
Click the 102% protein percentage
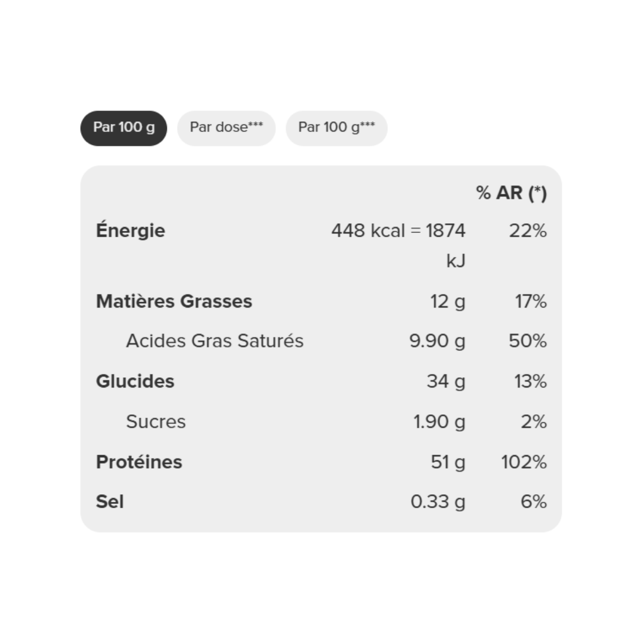coord(524,462)
